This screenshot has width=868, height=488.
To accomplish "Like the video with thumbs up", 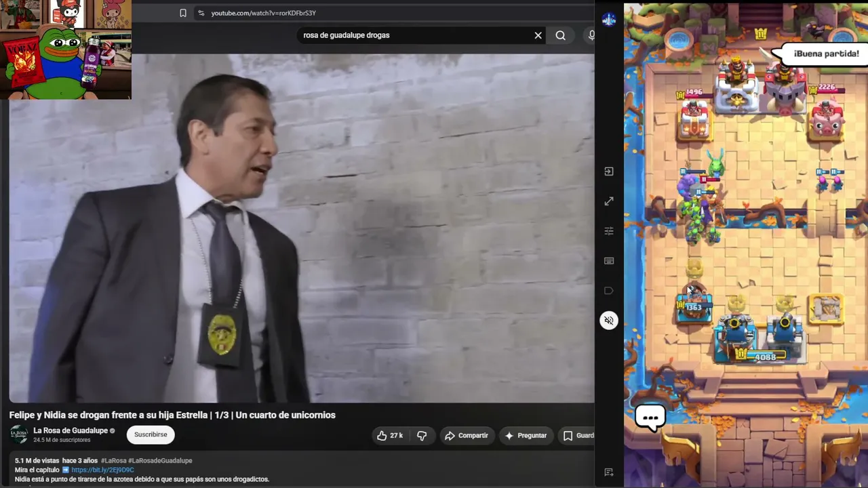I will click(390, 435).
